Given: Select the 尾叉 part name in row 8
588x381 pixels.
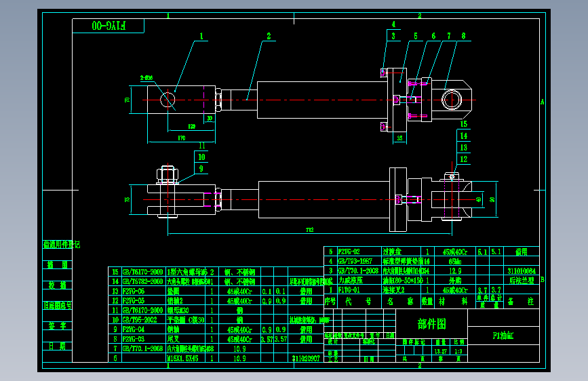Looking at the screenshot, I should (x=173, y=339).
